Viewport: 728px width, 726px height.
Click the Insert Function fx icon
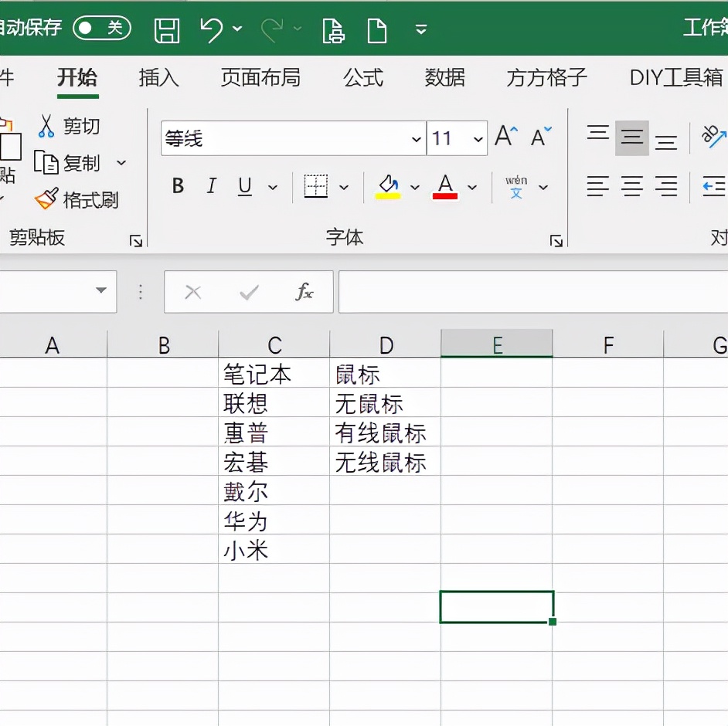304,292
